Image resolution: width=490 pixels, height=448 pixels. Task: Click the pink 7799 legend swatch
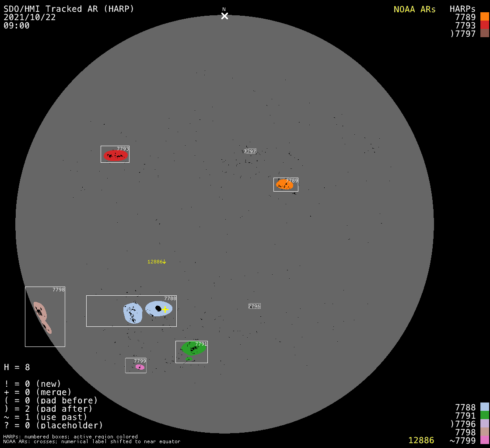tap(484, 440)
